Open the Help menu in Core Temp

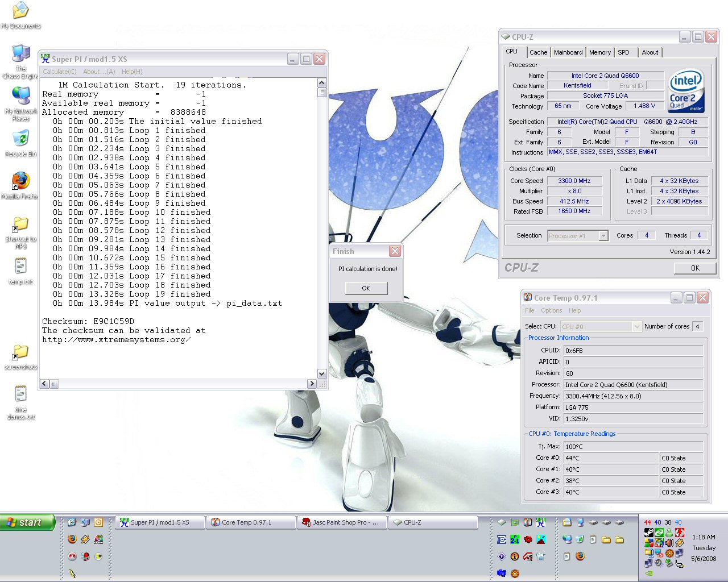coord(575,310)
